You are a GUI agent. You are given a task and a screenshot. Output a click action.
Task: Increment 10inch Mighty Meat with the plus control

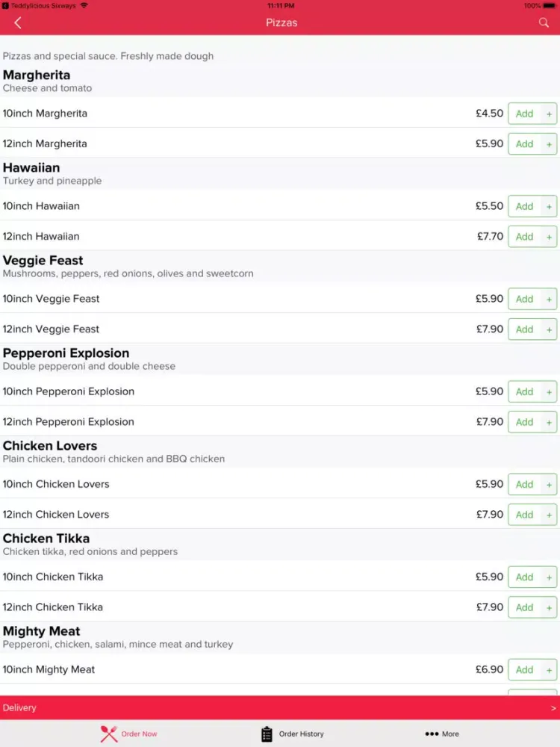tap(550, 669)
